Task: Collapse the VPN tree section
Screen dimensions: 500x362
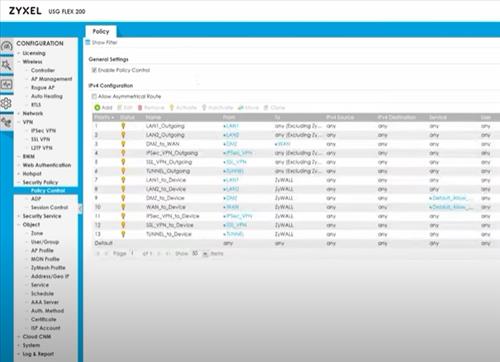Action: point(19,122)
